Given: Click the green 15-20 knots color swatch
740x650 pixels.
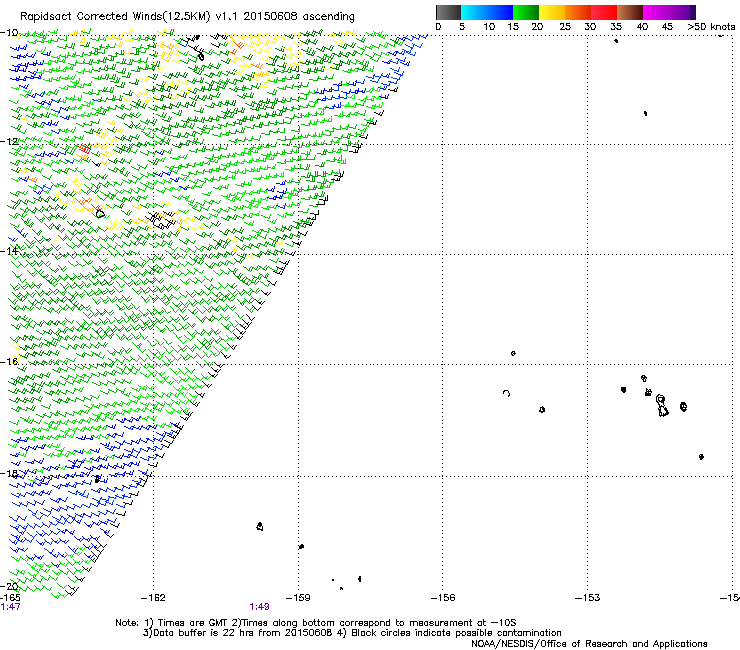Looking at the screenshot, I should [x=526, y=12].
